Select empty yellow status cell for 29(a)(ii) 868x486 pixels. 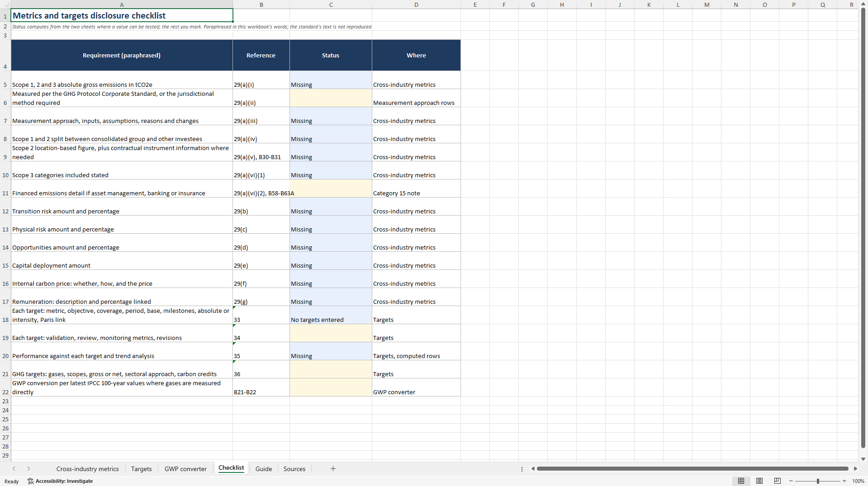[x=331, y=98]
